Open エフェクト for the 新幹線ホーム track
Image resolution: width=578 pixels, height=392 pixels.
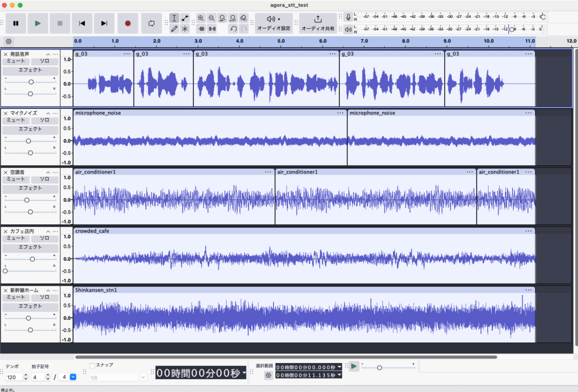tap(30, 306)
